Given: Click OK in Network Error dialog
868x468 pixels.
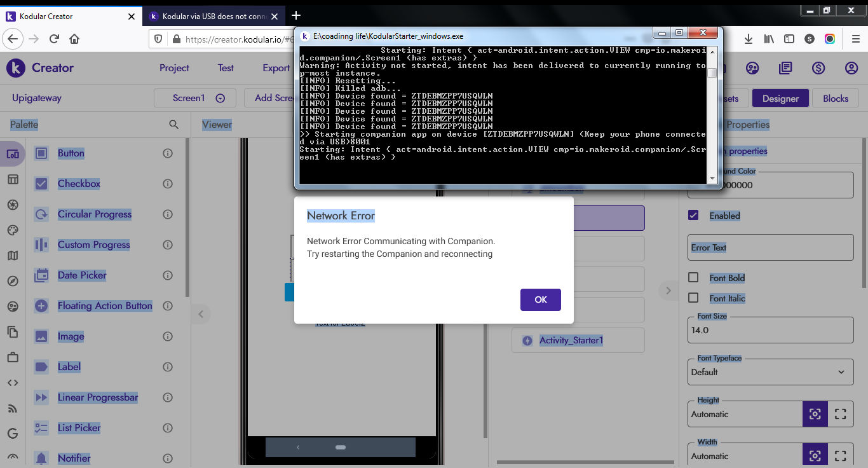Looking at the screenshot, I should tap(540, 299).
